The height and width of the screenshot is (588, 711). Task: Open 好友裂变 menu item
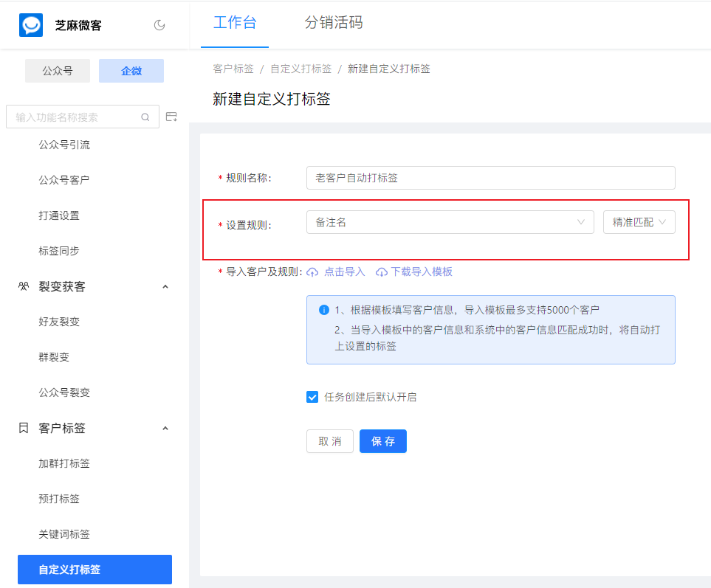[x=59, y=322]
